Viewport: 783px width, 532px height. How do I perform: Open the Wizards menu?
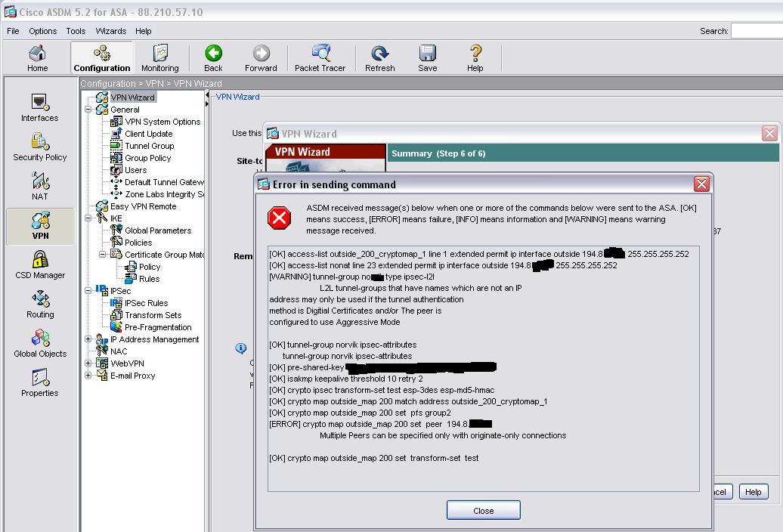click(x=111, y=31)
